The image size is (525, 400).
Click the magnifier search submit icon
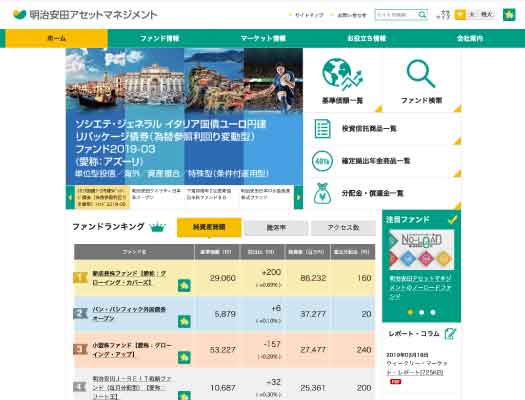click(x=422, y=15)
